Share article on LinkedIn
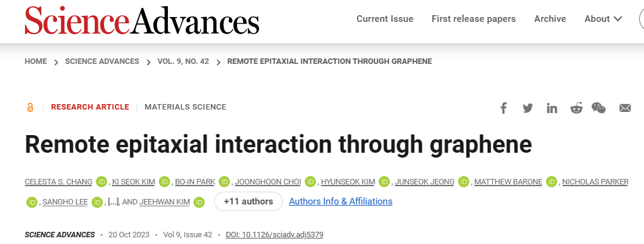The height and width of the screenshot is (244, 644). pyautogui.click(x=552, y=108)
